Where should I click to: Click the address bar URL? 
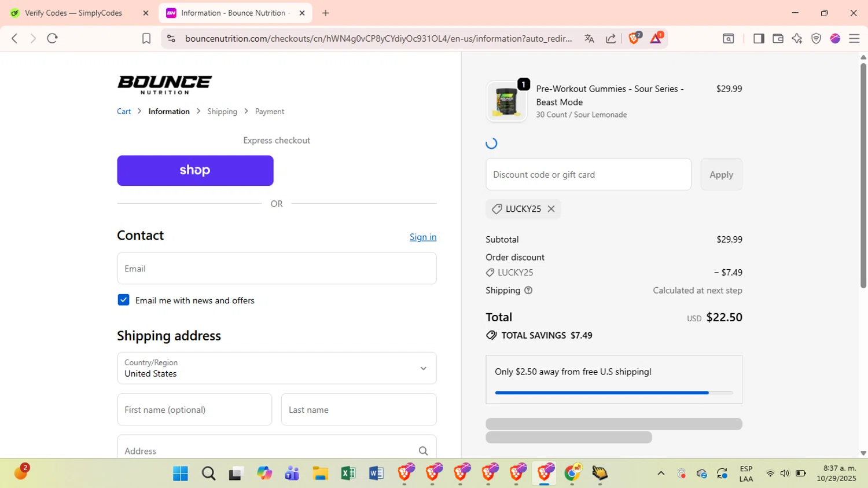coord(378,38)
